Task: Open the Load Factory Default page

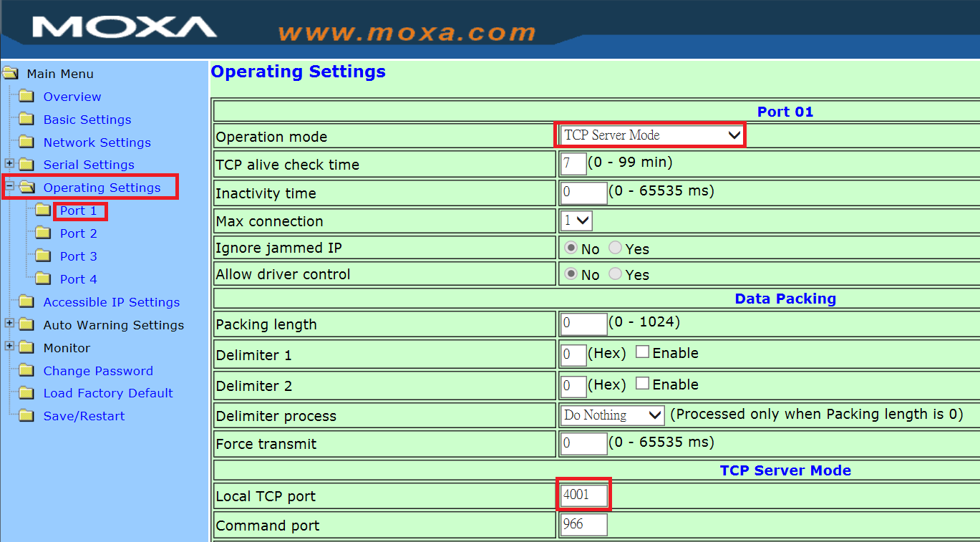Action: coord(108,392)
